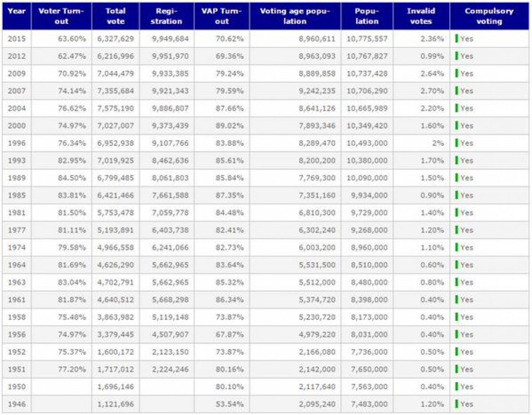Select the green Yes marker for 1946
532x415 pixels.
point(456,404)
